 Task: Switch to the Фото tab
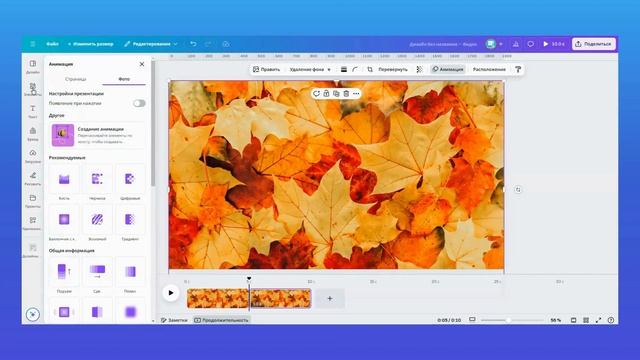pos(124,79)
